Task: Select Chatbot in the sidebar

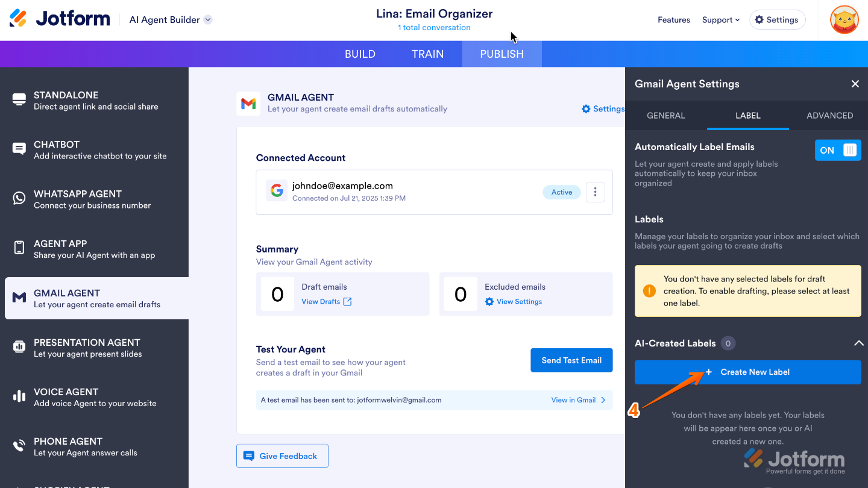Action: (x=94, y=149)
